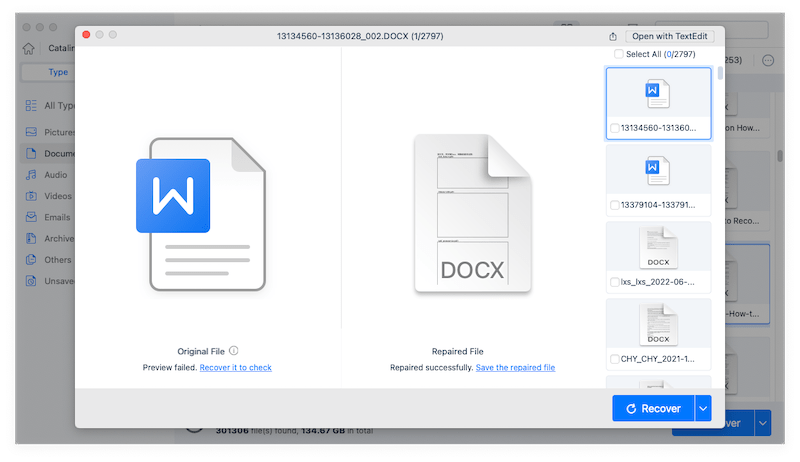Open file with TextEdit button
The image size is (800, 462).
pos(669,36)
